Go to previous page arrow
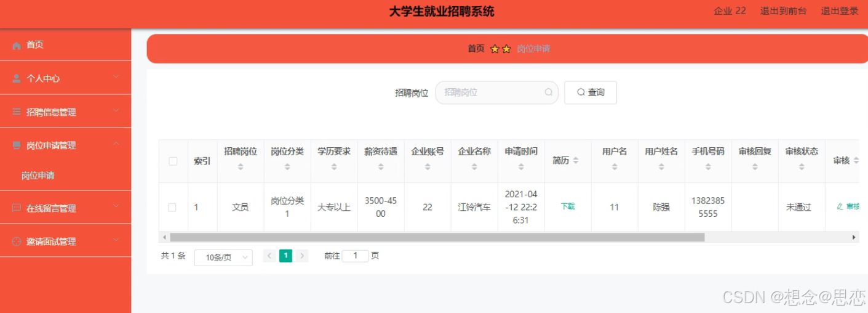 coord(269,256)
